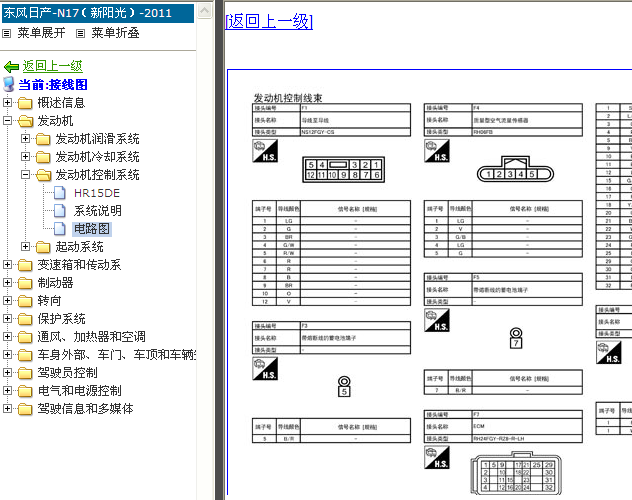The image size is (632, 500).
Task: Expand the 保护系统 node
Action: [x=7, y=318]
